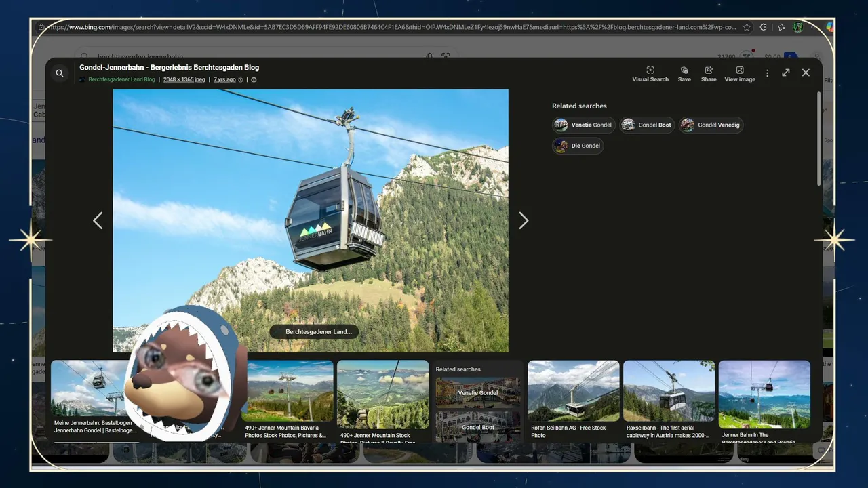Open the 'Gondel-Jennerbahn' image title
This screenshot has height=488, width=868.
pos(169,68)
